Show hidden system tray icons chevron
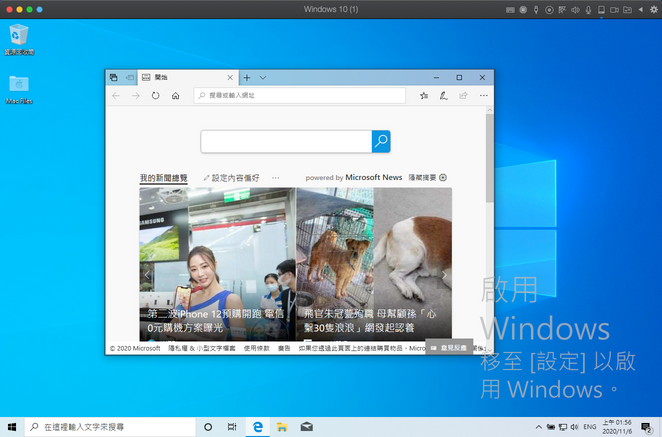Screen dimensions: 662x437 coord(539,427)
